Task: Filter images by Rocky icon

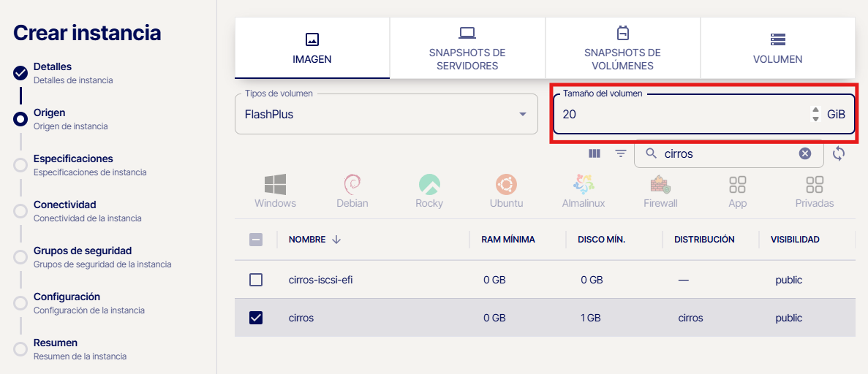Action: tap(429, 191)
